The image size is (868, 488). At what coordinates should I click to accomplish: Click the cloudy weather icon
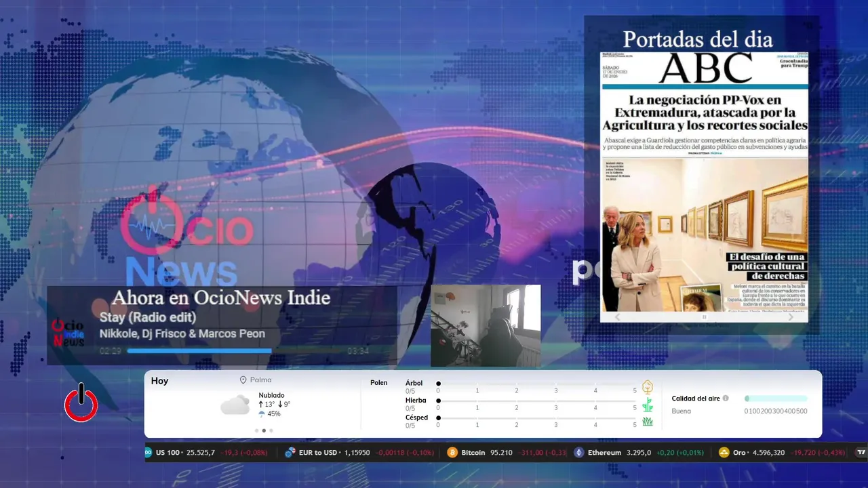tap(235, 405)
